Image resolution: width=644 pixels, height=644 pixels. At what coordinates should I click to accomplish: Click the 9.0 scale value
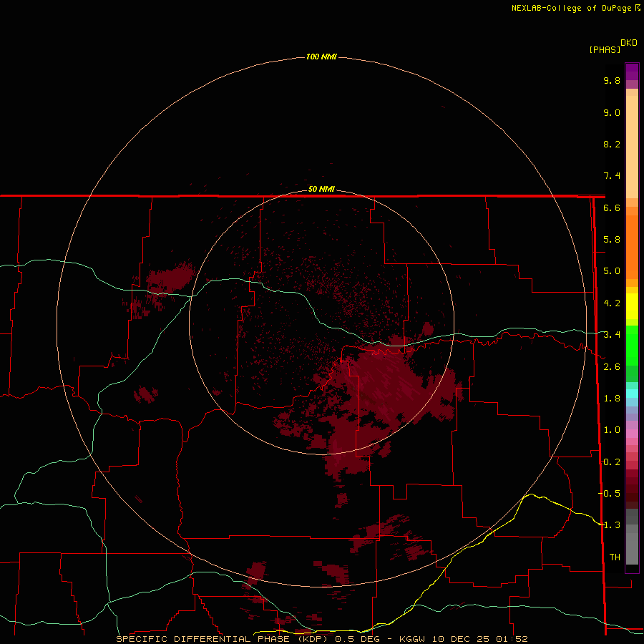point(612,112)
